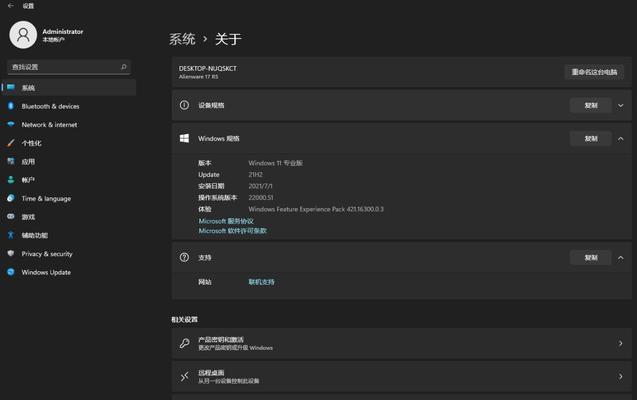The image size is (637, 400).
Task: Click the key icon for 产品密钥和激活
Action: (x=184, y=344)
